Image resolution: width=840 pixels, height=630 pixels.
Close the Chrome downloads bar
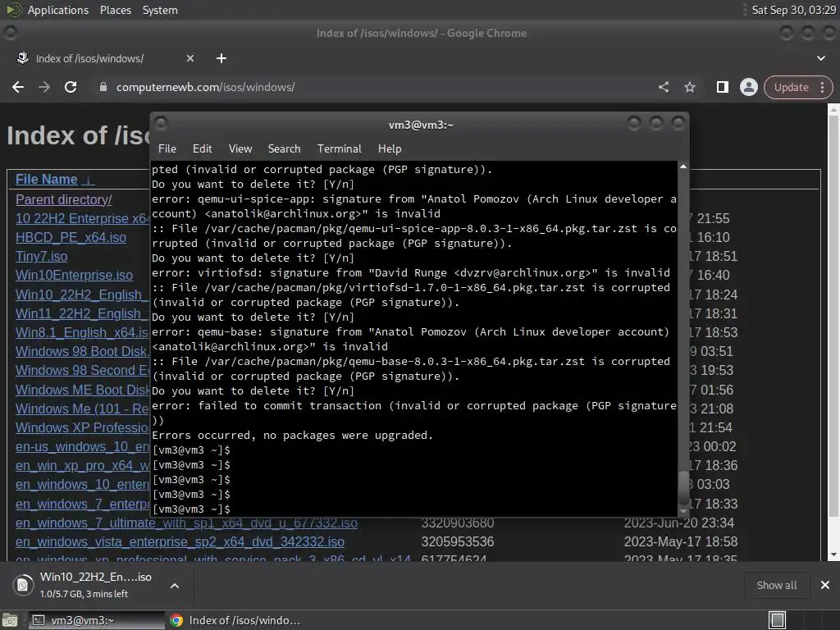tap(825, 585)
